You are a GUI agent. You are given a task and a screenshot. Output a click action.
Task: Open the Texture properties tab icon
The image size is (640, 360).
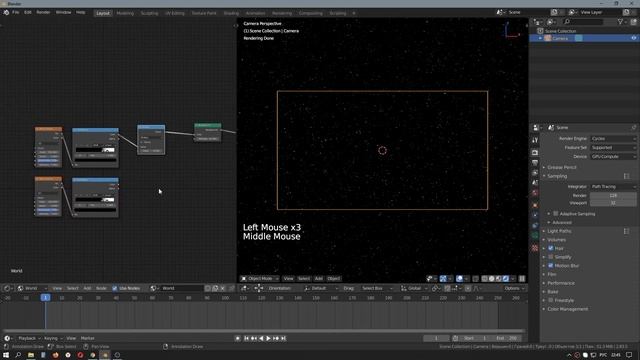click(535, 248)
